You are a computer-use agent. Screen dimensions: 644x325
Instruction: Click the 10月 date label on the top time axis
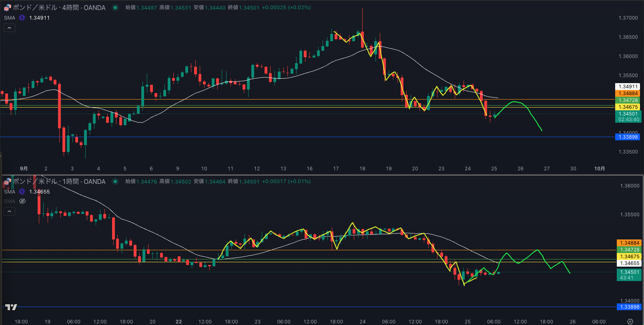(x=599, y=169)
